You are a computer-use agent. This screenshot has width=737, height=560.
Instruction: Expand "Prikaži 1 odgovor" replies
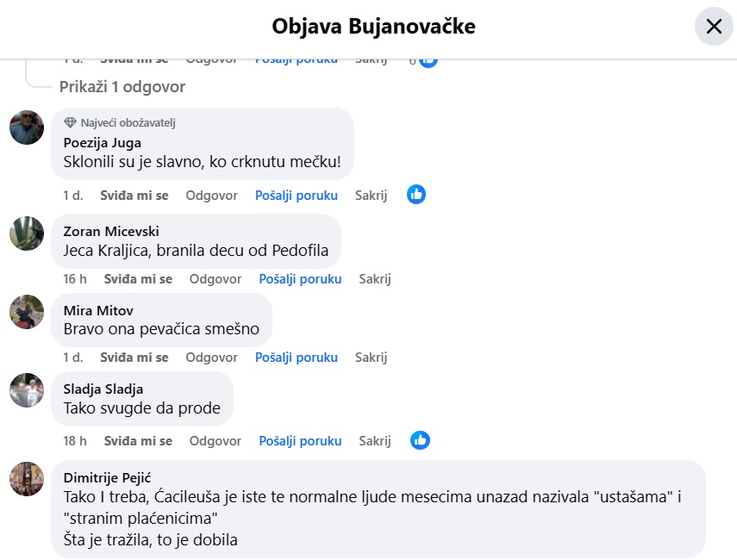[x=122, y=87]
